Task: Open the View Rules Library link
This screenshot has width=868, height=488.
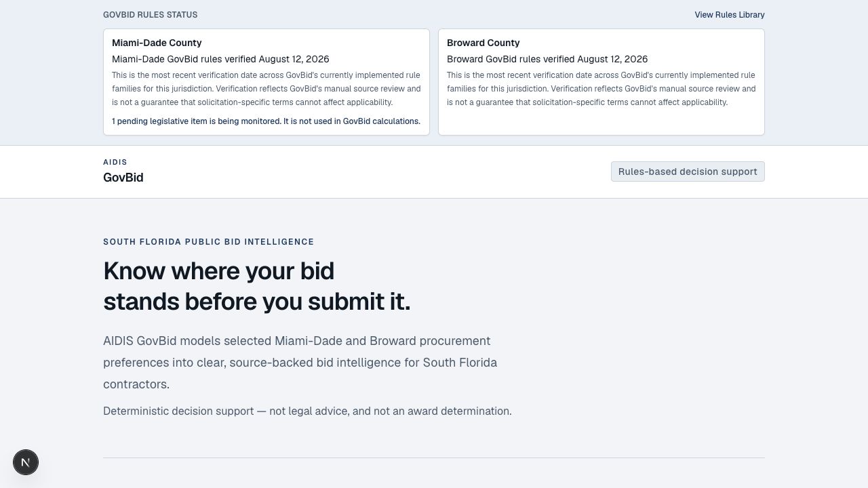Action: pyautogui.click(x=729, y=14)
